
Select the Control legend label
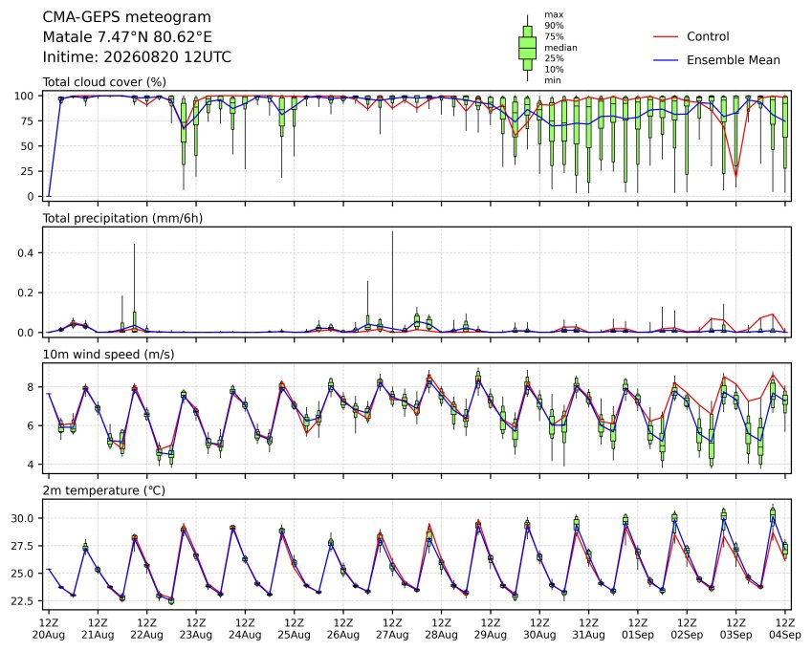tap(708, 36)
